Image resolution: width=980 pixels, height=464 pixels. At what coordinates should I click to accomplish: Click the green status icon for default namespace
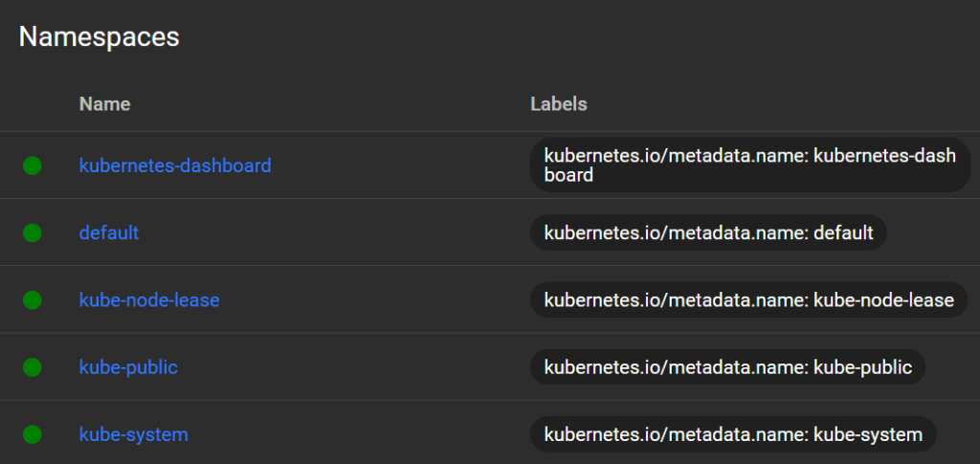pyautogui.click(x=32, y=232)
